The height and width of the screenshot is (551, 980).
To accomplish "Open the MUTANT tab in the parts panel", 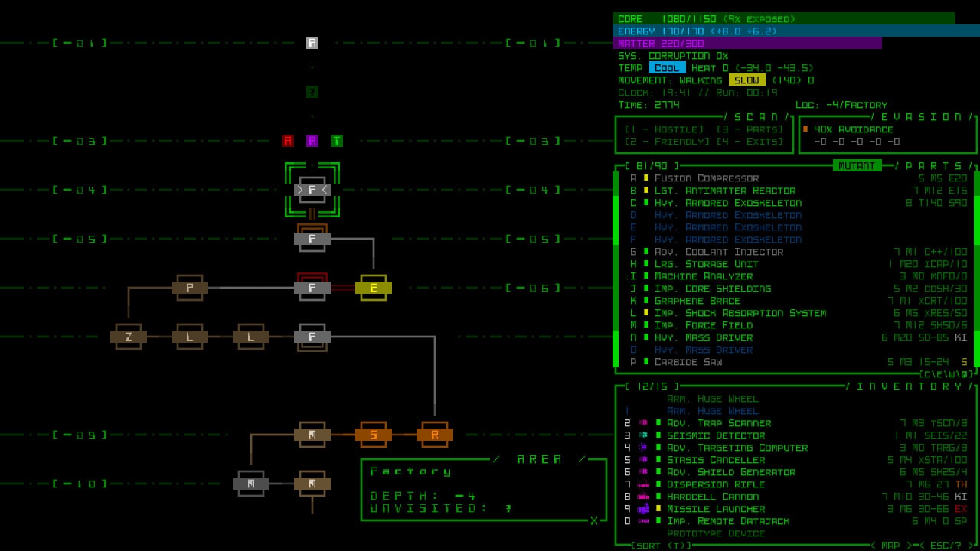I will point(857,165).
